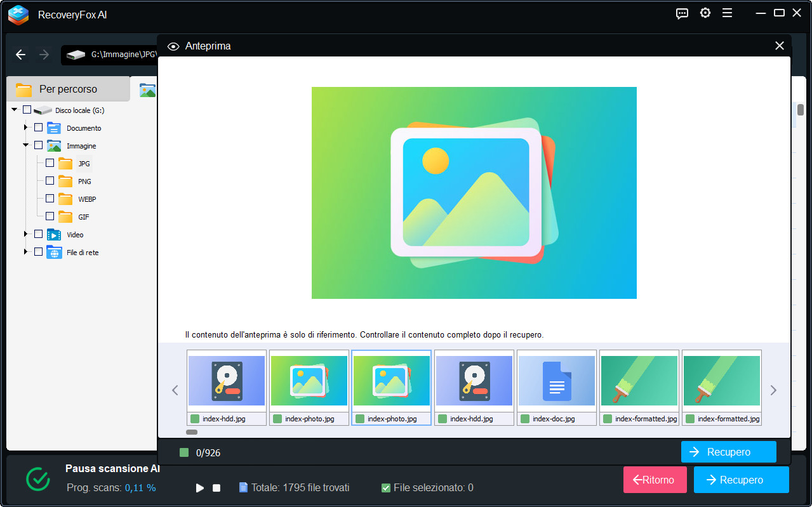Open the hamburger menu in title bar
The height and width of the screenshot is (507, 812).
pyautogui.click(x=728, y=13)
